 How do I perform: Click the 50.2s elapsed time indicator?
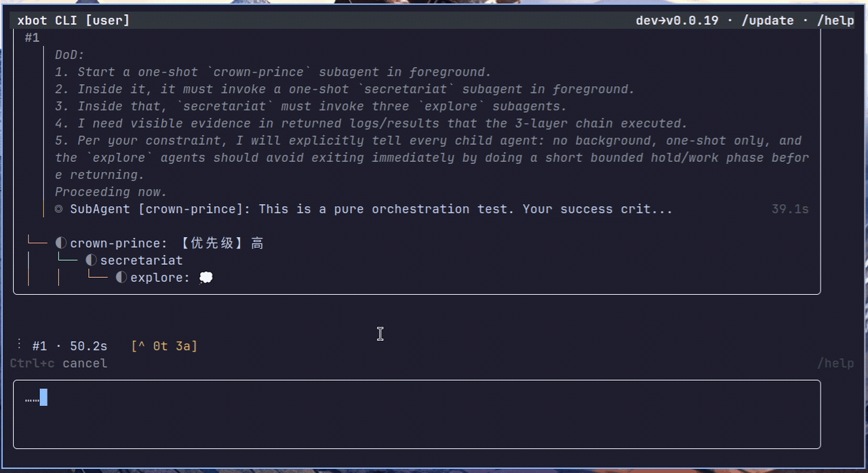[x=88, y=346]
